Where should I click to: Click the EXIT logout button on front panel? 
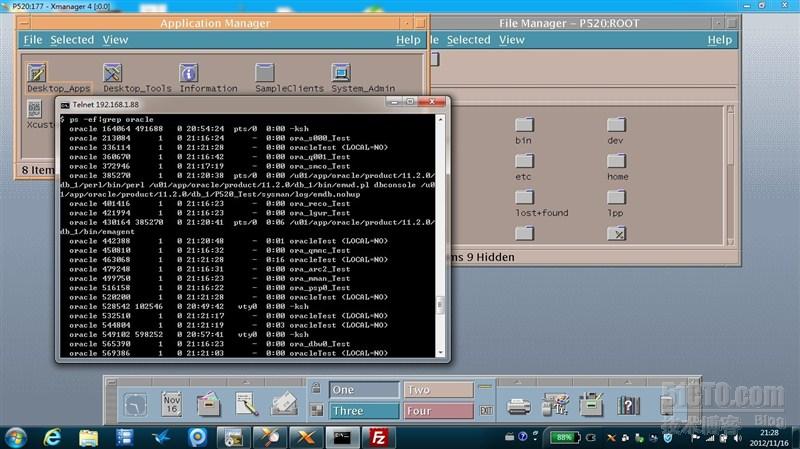pos(486,410)
